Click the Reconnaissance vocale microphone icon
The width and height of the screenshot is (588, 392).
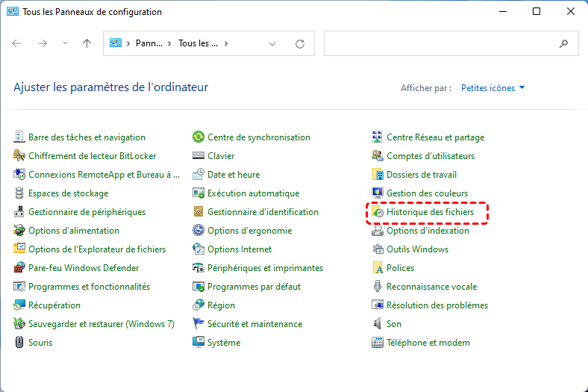[x=378, y=287]
